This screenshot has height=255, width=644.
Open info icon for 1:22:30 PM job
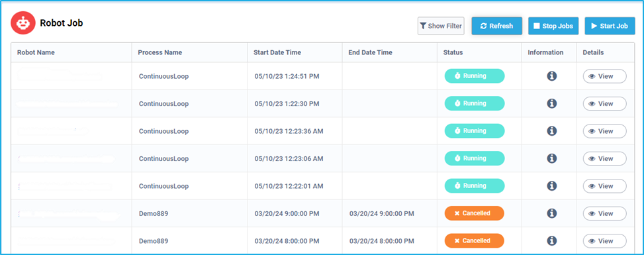point(551,103)
